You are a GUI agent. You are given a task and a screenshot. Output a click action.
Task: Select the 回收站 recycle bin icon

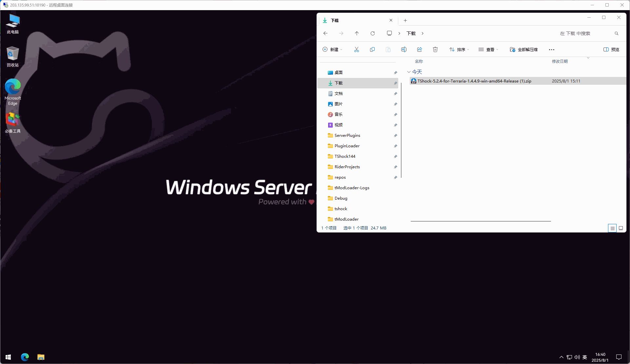[13, 57]
